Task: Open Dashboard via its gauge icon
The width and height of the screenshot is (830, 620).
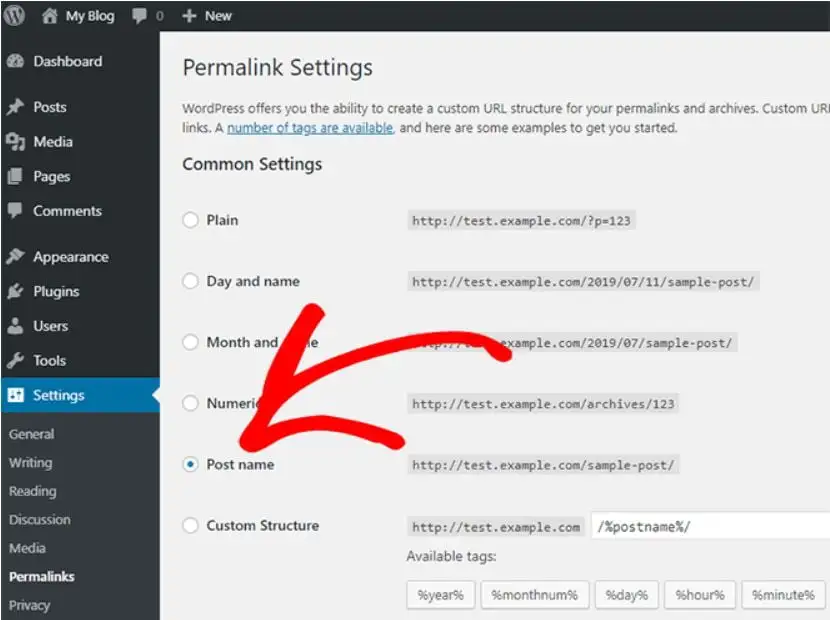Action: pyautogui.click(x=15, y=61)
